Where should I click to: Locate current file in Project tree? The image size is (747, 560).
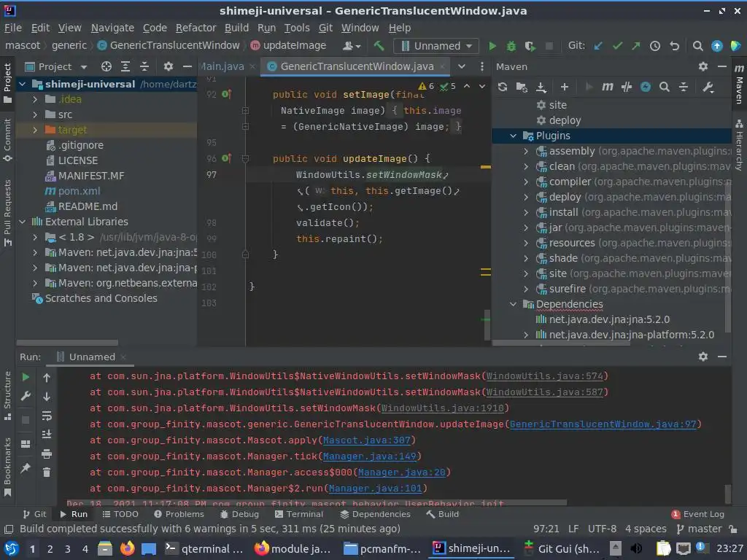pos(107,66)
